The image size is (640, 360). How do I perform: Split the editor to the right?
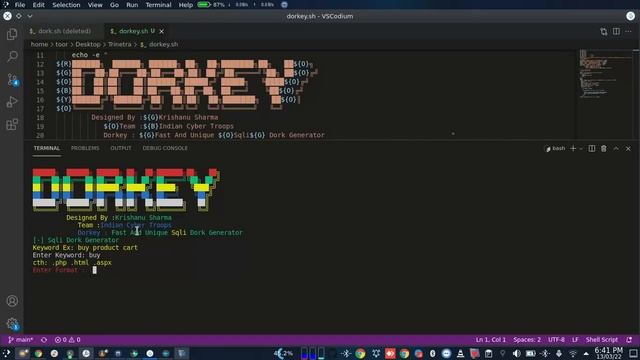coord(616,31)
